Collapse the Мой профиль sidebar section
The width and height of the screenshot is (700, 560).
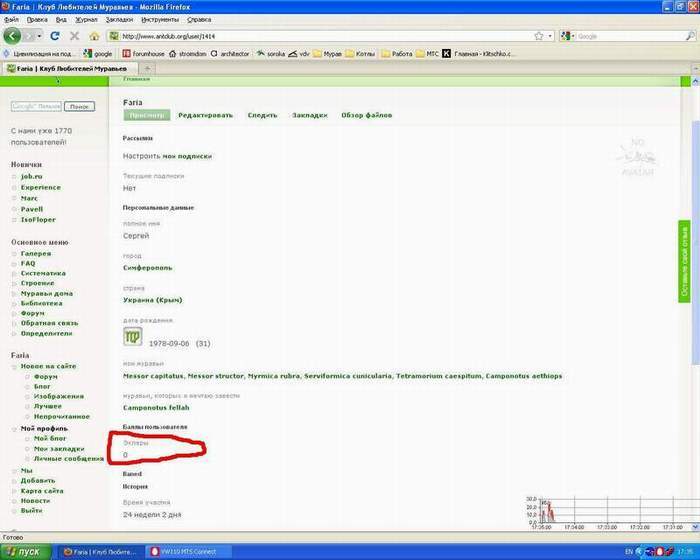click(42, 428)
